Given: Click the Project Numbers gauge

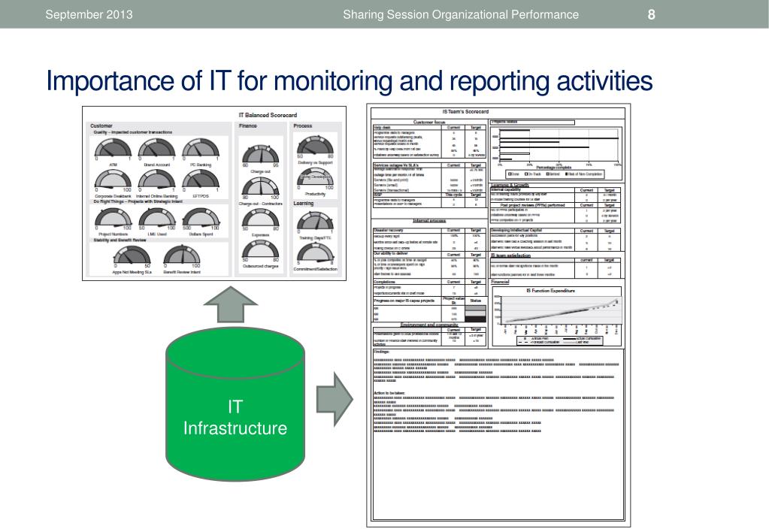Looking at the screenshot, I should [113, 219].
